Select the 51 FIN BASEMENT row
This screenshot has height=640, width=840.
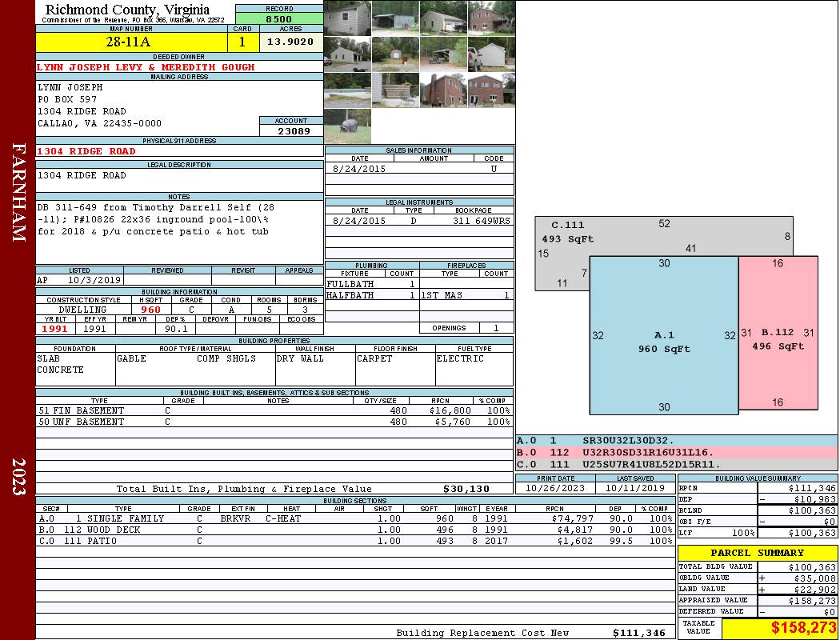coord(274,410)
